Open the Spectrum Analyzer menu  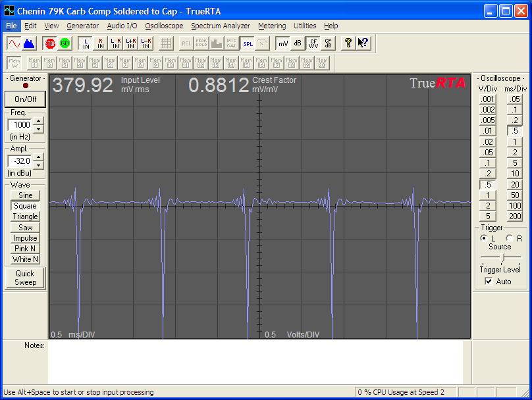pos(220,26)
